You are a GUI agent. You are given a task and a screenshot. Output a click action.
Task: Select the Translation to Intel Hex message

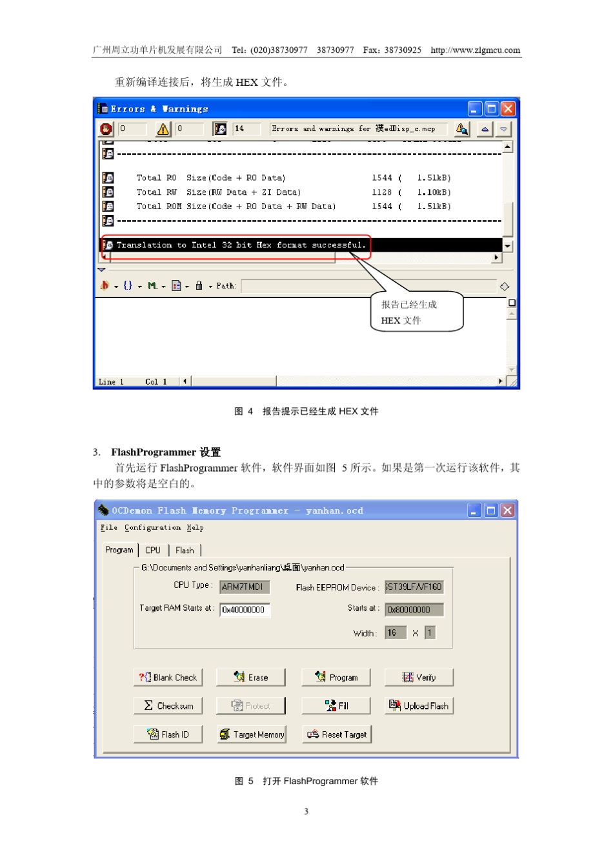301,245
